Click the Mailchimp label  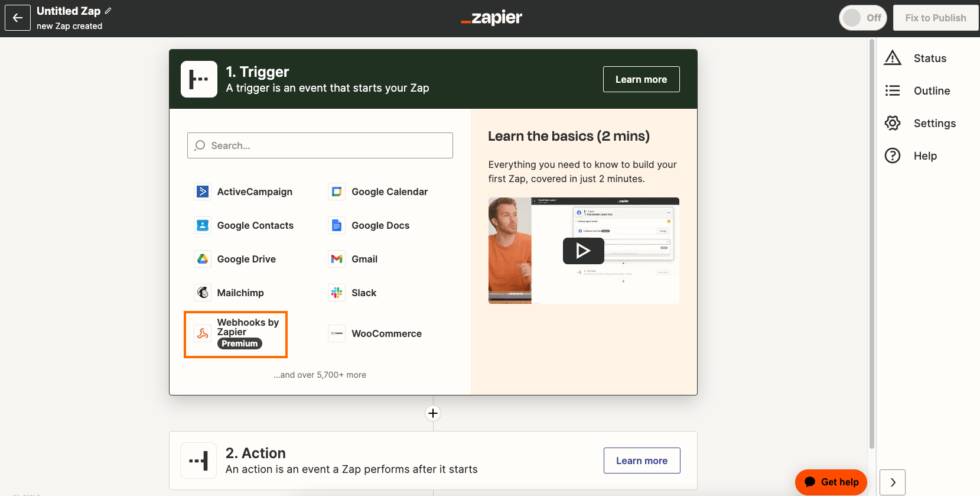tap(240, 293)
